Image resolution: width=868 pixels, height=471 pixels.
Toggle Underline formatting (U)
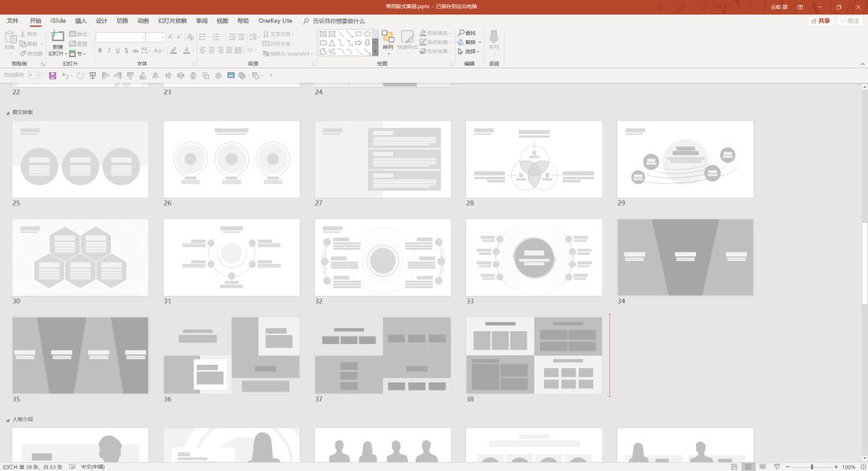coord(117,51)
